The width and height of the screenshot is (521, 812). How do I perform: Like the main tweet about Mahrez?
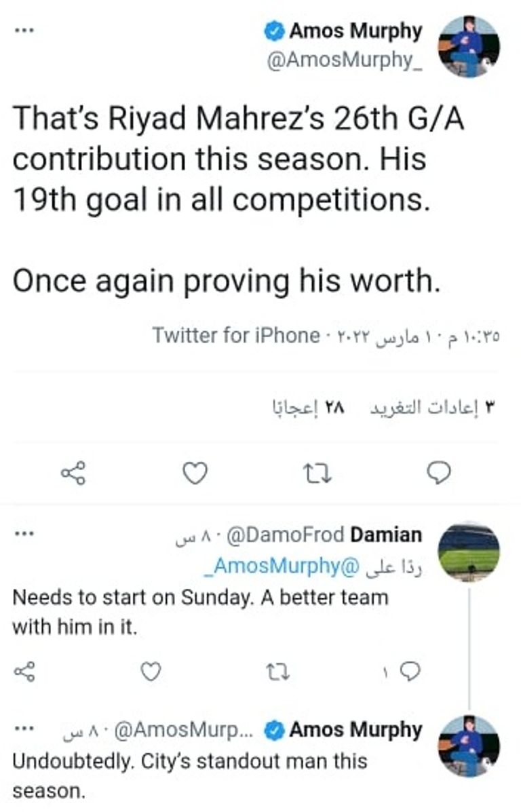[195, 473]
